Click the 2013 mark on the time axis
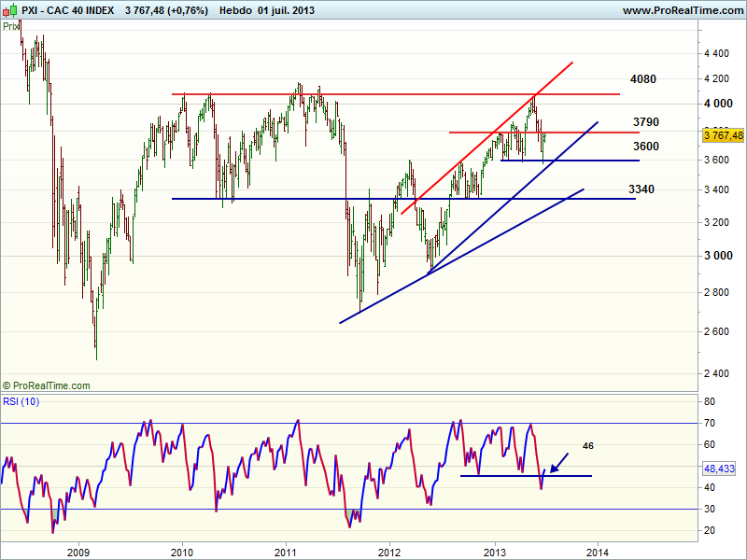747x560 pixels. [x=494, y=550]
